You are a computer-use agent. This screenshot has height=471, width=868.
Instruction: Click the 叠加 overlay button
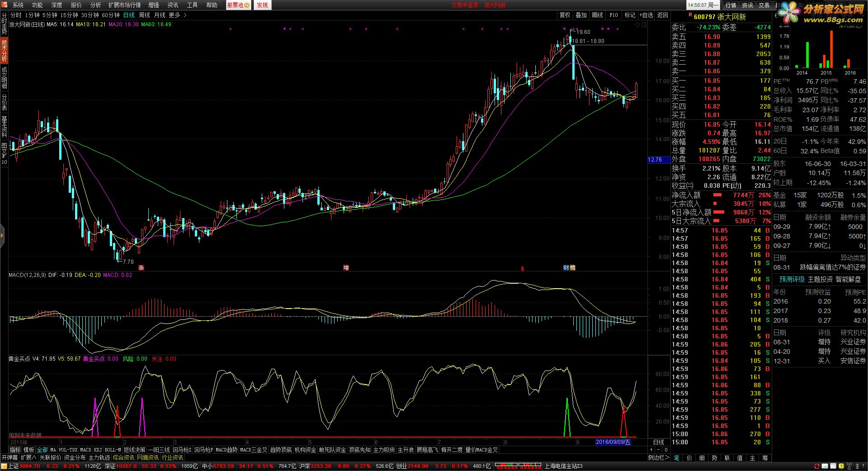581,15
